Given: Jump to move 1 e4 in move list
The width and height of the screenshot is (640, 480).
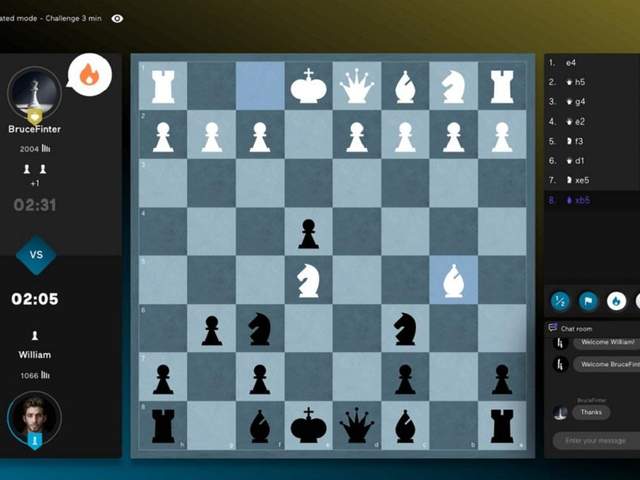Looking at the screenshot, I should tap(570, 62).
